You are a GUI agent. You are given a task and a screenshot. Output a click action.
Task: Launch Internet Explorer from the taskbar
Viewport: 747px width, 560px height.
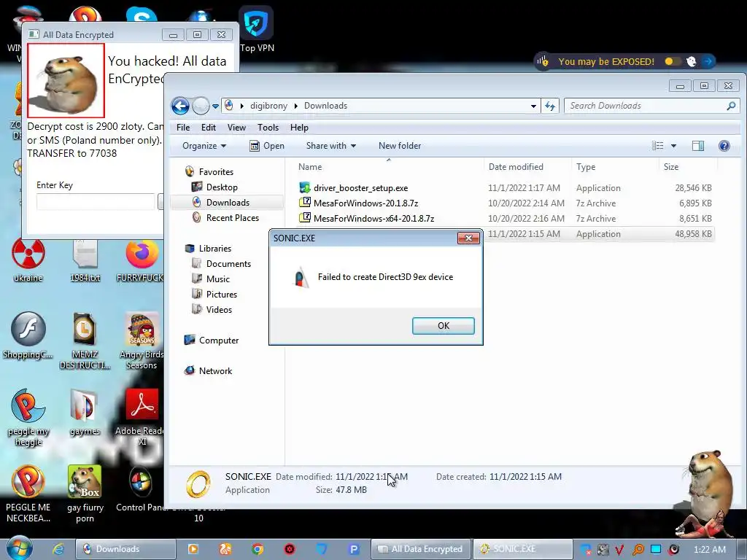pos(58,549)
